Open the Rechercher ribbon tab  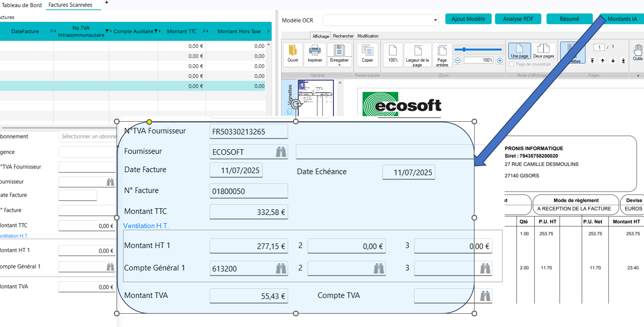343,36
